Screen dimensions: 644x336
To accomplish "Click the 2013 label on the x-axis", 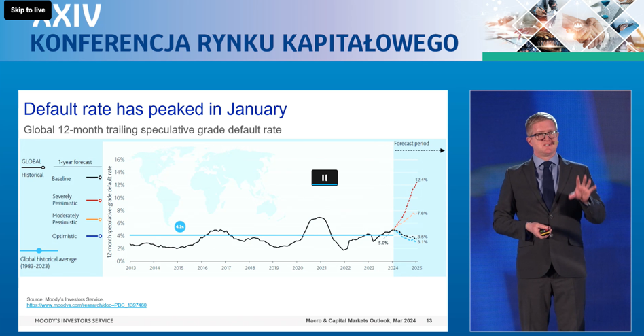I will pos(131,268).
